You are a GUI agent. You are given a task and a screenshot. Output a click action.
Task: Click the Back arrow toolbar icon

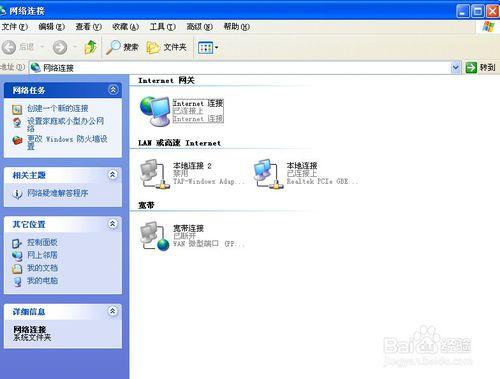tap(9, 47)
